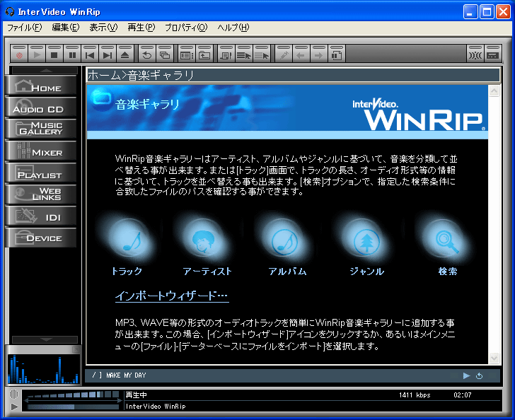This screenshot has height=420, width=515.
Task: Click the 02:07 elapsed time display
Action: coord(463,395)
